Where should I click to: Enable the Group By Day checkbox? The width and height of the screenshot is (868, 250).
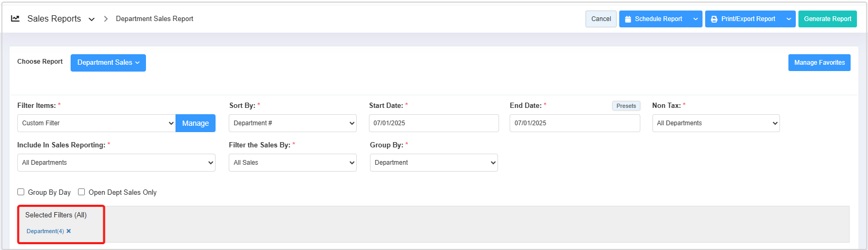[x=21, y=192]
